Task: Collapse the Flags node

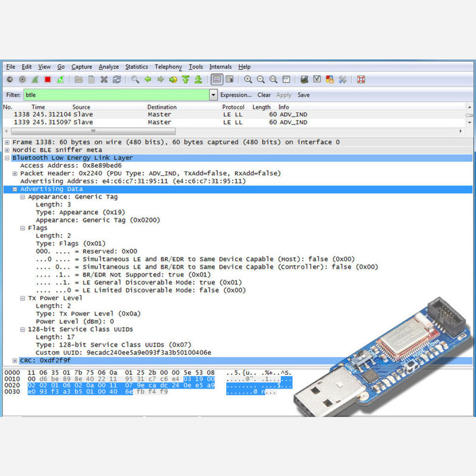Action: point(23,228)
